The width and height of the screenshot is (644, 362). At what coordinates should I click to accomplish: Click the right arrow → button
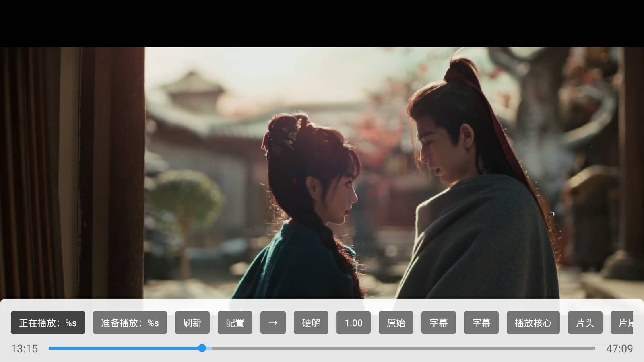273,323
